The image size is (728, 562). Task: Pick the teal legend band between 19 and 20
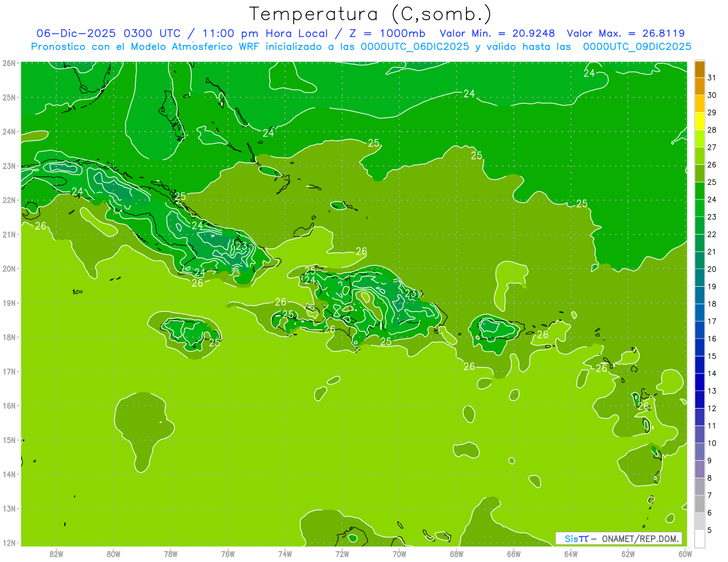pos(699,277)
